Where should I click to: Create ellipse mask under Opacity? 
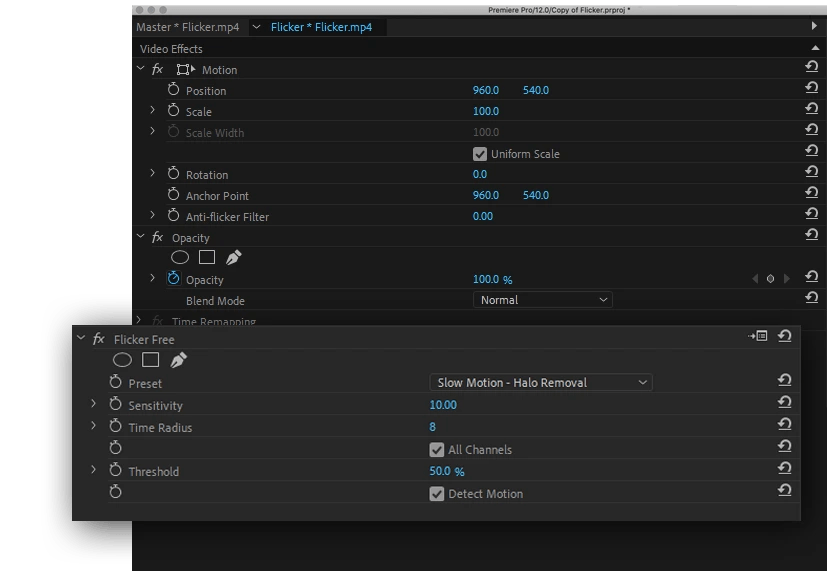[180, 257]
